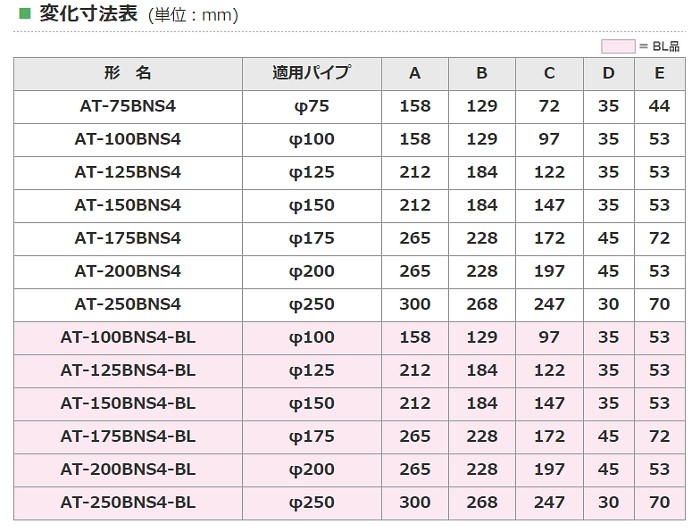The height and width of the screenshot is (532, 700).
Task: Select model name AT-125BNS4
Action: (128, 172)
